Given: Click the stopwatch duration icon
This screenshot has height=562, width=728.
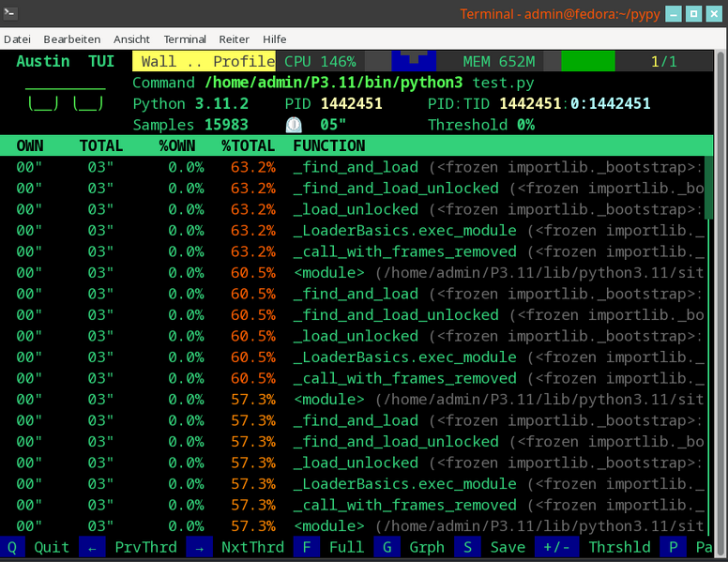Looking at the screenshot, I should [x=294, y=125].
